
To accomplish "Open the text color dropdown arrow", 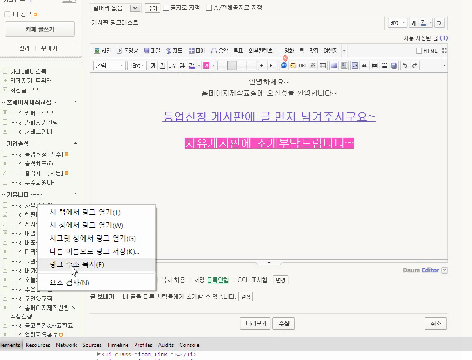I will click(199, 65).
